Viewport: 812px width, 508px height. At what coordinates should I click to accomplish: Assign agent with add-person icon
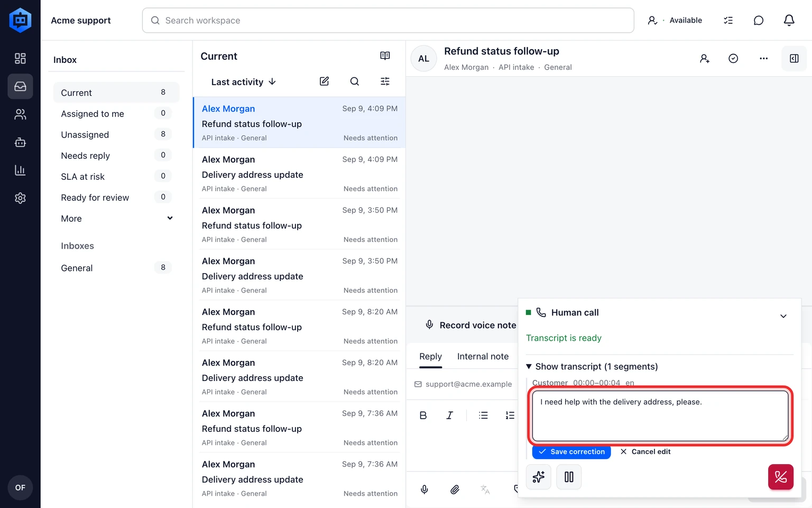(x=704, y=59)
